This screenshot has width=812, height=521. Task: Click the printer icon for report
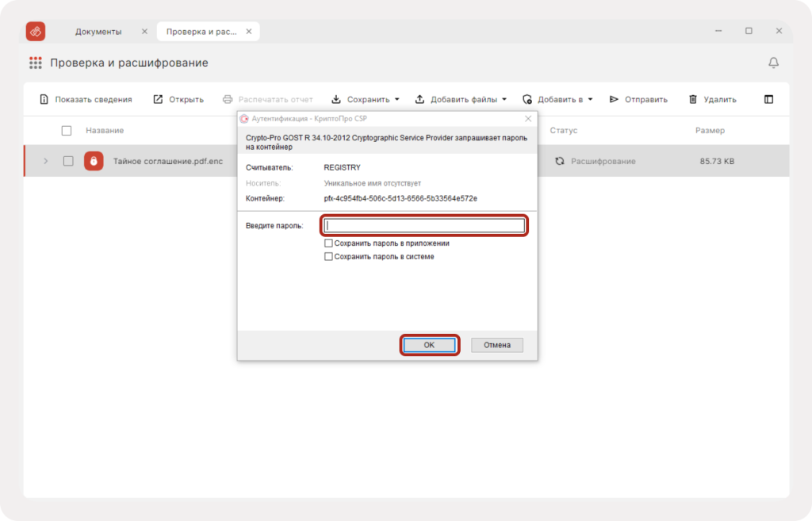(x=228, y=99)
